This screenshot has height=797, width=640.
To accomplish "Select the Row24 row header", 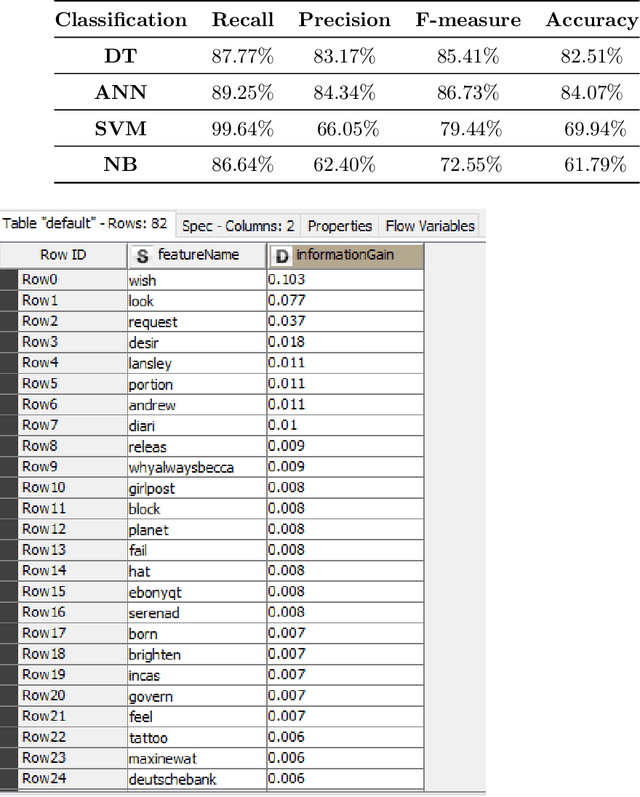I will (x=44, y=779).
